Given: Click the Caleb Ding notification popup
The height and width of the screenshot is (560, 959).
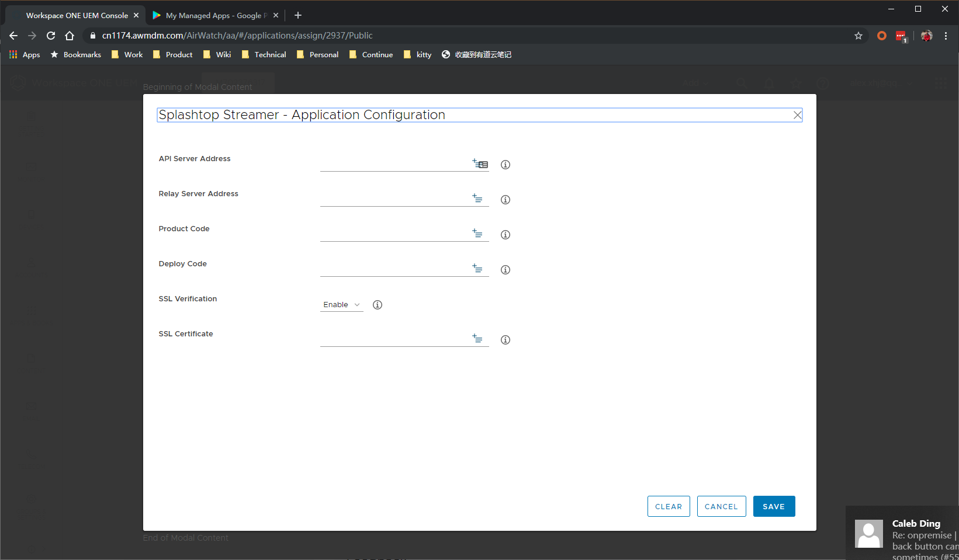Looking at the screenshot, I should [902, 533].
